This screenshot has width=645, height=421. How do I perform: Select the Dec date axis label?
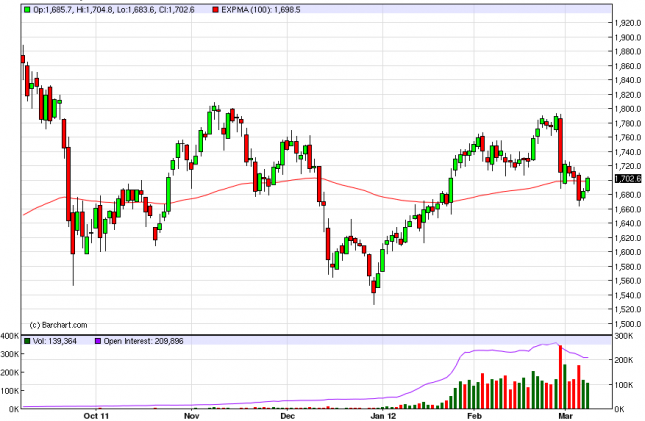click(285, 415)
